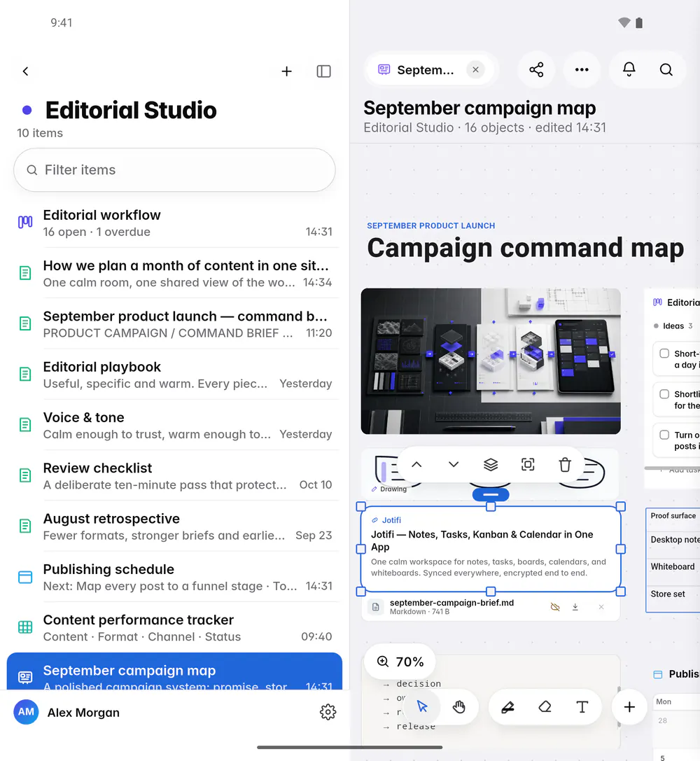The width and height of the screenshot is (700, 761).
Task: Check the 'Turn o posts' task checkbox
Action: coord(664,435)
